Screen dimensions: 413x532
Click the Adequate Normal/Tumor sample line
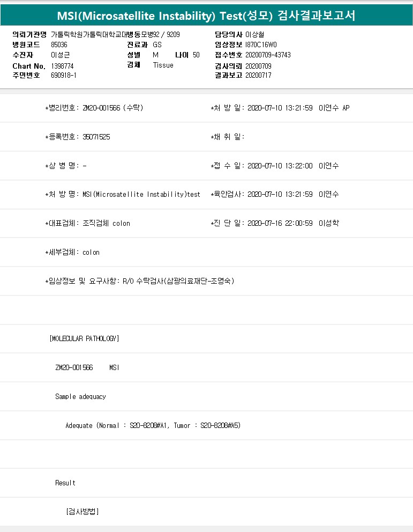pyautogui.click(x=153, y=425)
